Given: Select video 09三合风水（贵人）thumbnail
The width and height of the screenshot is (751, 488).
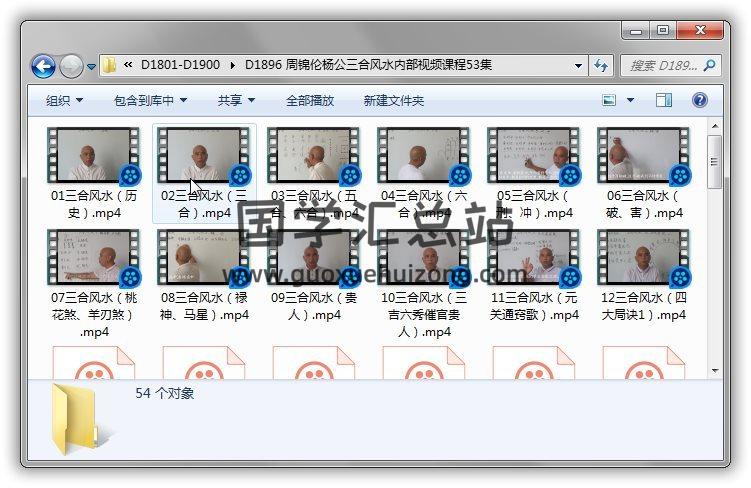Looking at the screenshot, I should tap(314, 257).
